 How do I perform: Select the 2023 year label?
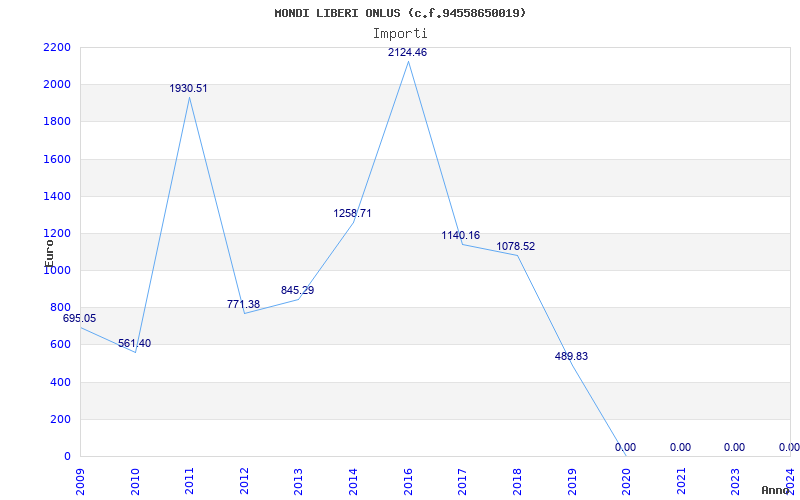pos(735,482)
